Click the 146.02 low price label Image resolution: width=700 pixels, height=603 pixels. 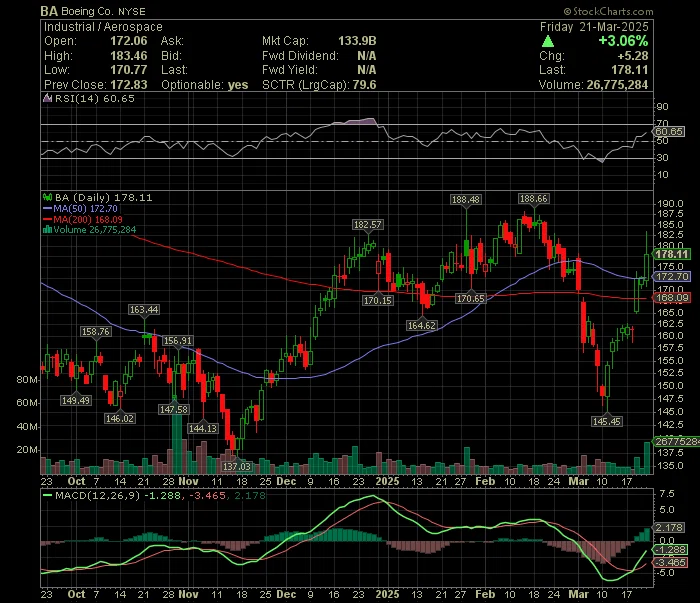pyautogui.click(x=120, y=419)
